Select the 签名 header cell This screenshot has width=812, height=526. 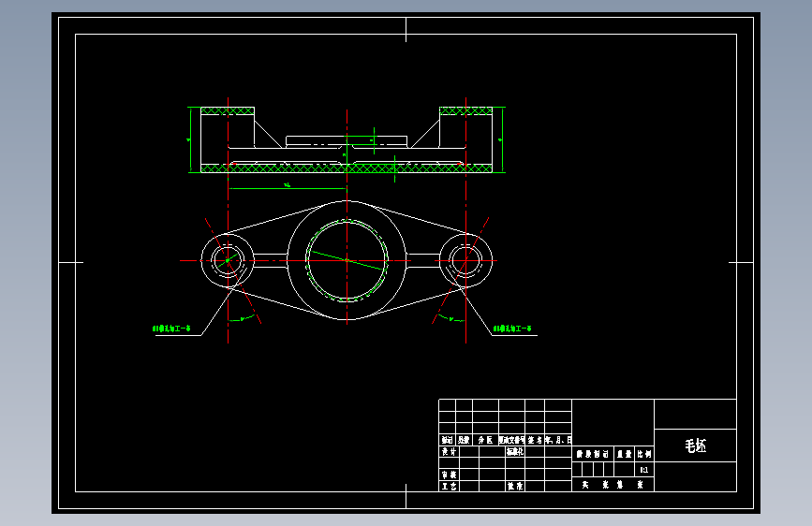pos(535,440)
